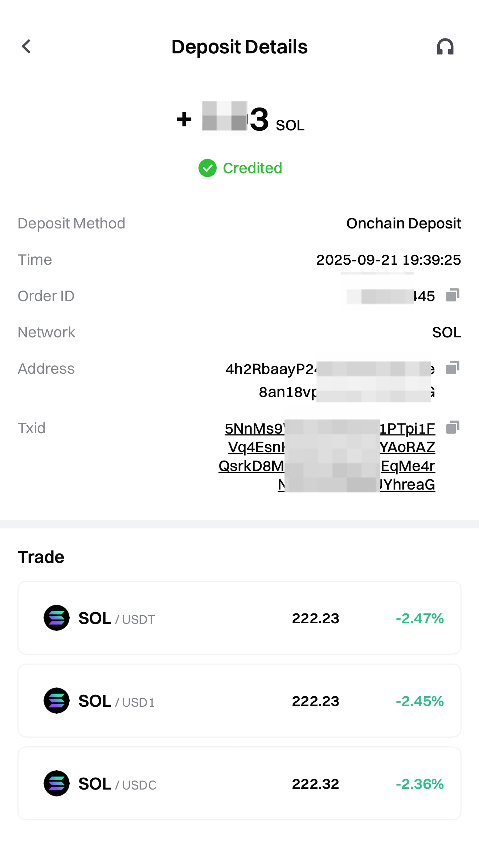Image resolution: width=479 pixels, height=868 pixels.
Task: Open customer support headset icon
Action: [x=445, y=47]
